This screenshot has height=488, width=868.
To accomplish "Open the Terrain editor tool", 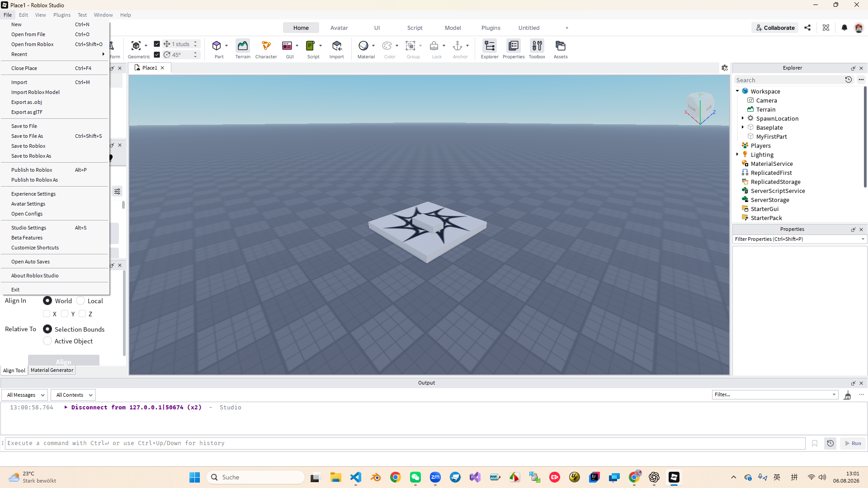I will 243,46.
